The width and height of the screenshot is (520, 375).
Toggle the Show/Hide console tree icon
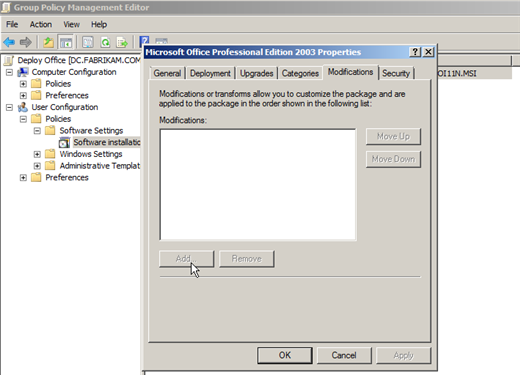pyautogui.click(x=66, y=42)
